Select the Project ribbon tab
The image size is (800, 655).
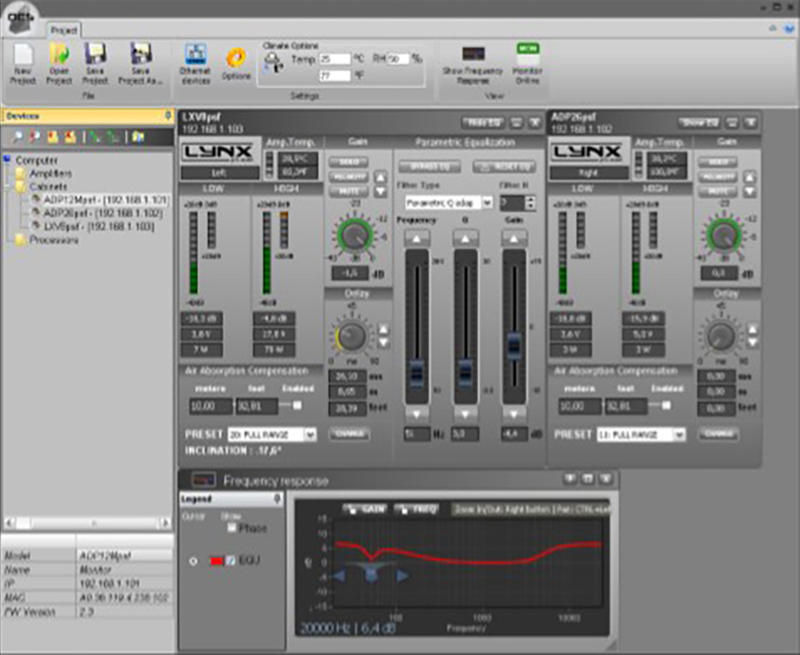(x=64, y=31)
